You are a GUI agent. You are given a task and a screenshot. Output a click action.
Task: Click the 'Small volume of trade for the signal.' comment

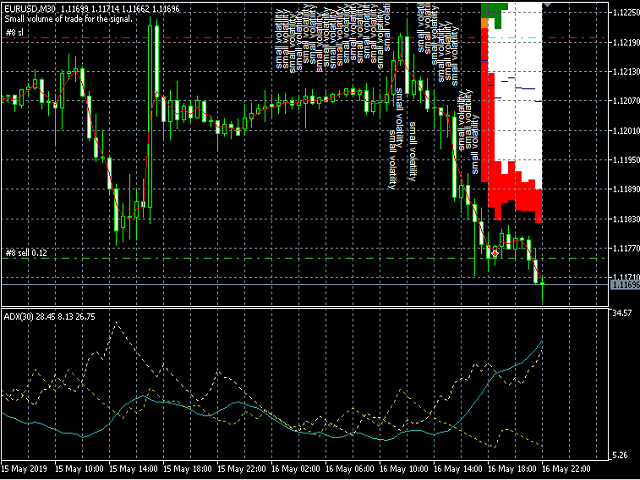click(x=68, y=19)
